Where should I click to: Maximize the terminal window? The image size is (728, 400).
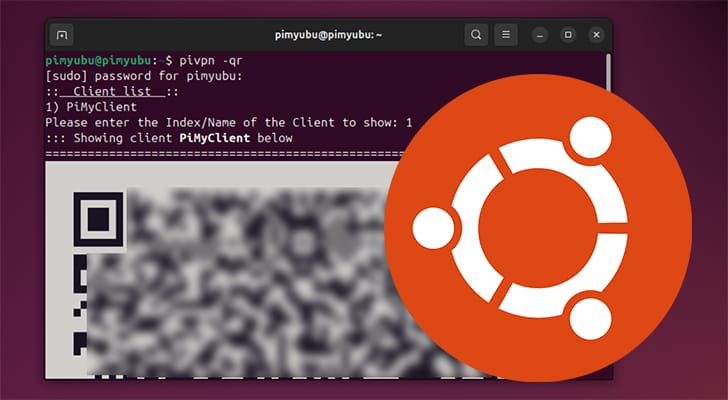point(568,35)
